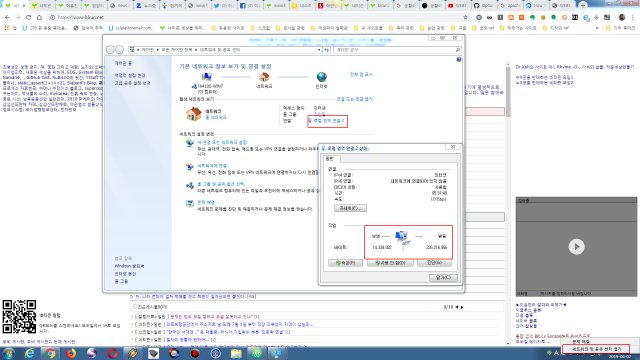Click the Windows Start orb
The width and height of the screenshot is (640, 360).
click(x=9, y=353)
